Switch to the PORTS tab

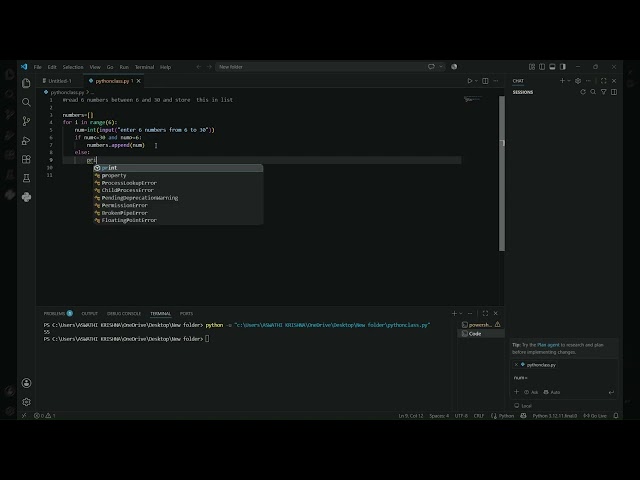coord(186,313)
